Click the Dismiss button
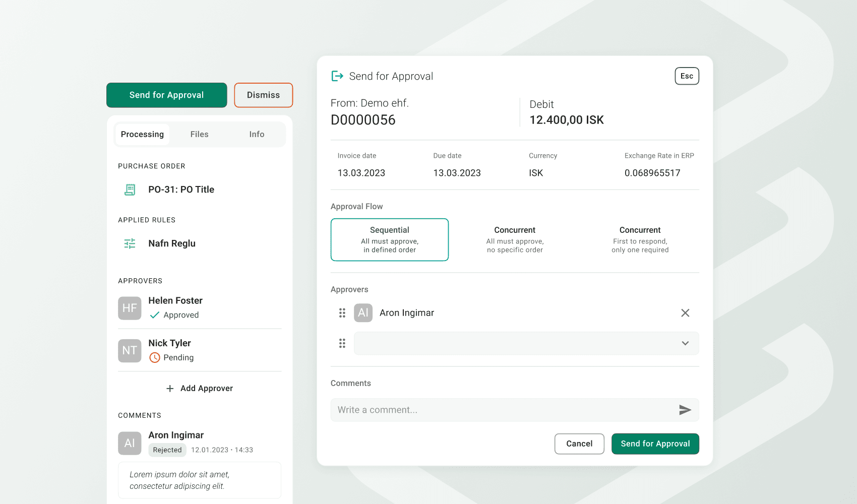 [263, 95]
